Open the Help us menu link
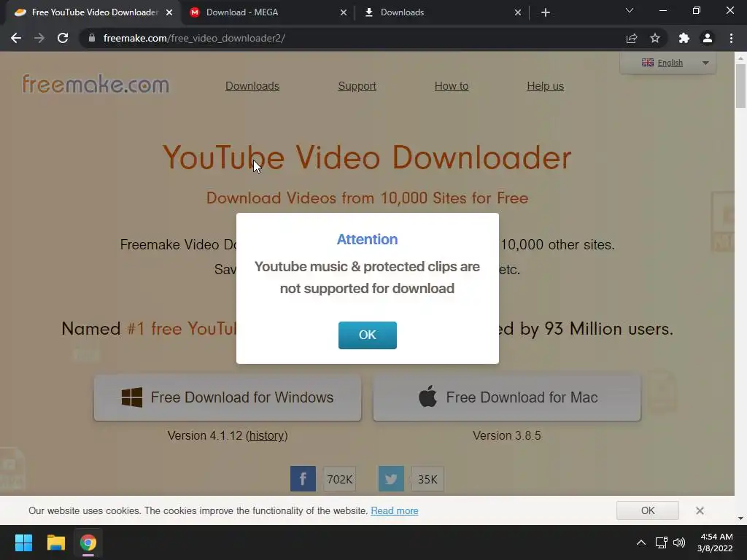The width and height of the screenshot is (747, 560). tap(545, 86)
